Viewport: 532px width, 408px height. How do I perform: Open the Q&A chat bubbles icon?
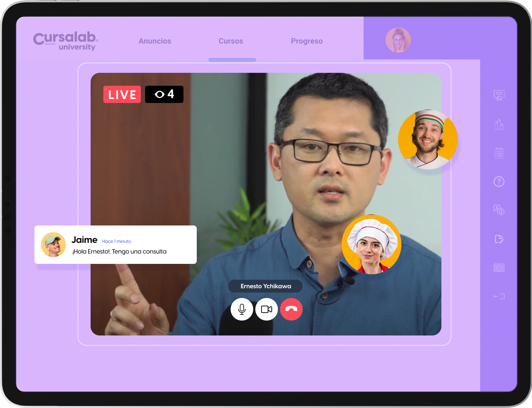click(499, 210)
